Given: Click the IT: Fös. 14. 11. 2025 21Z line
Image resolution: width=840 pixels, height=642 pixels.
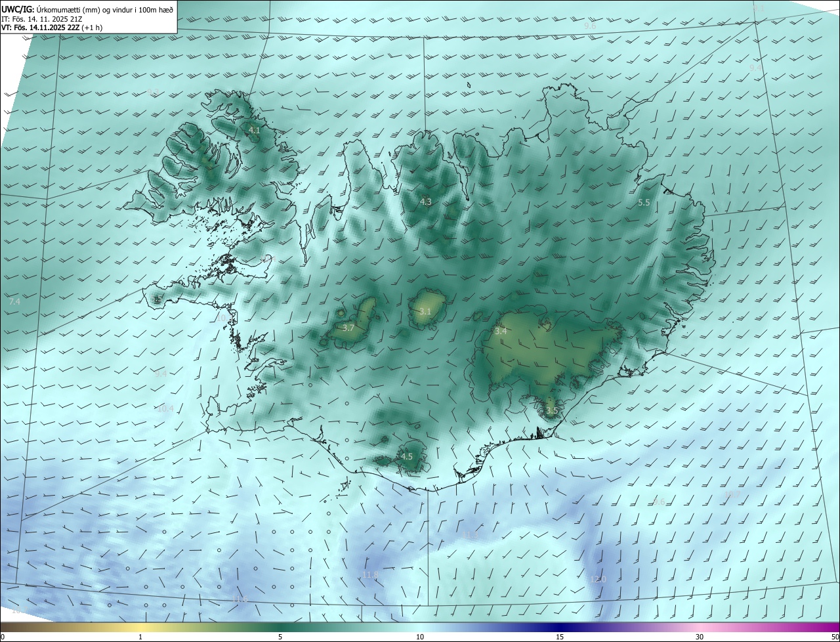Looking at the screenshot, I should tap(42, 18).
